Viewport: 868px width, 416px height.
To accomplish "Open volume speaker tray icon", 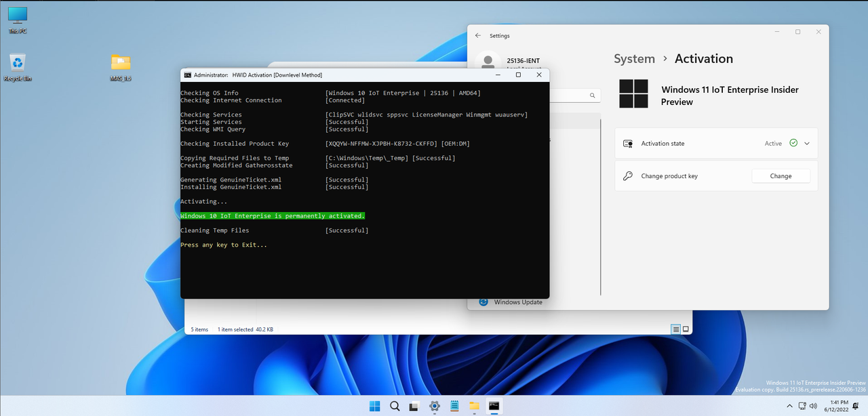I will [813, 406].
